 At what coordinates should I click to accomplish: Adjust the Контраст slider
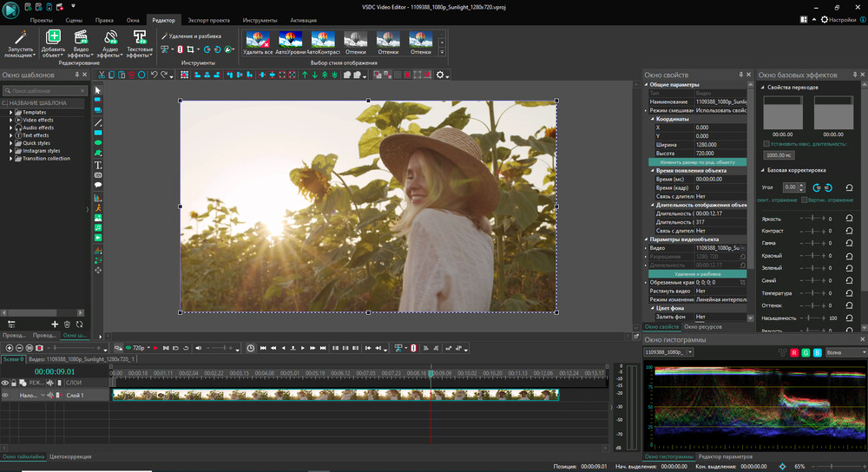click(812, 231)
